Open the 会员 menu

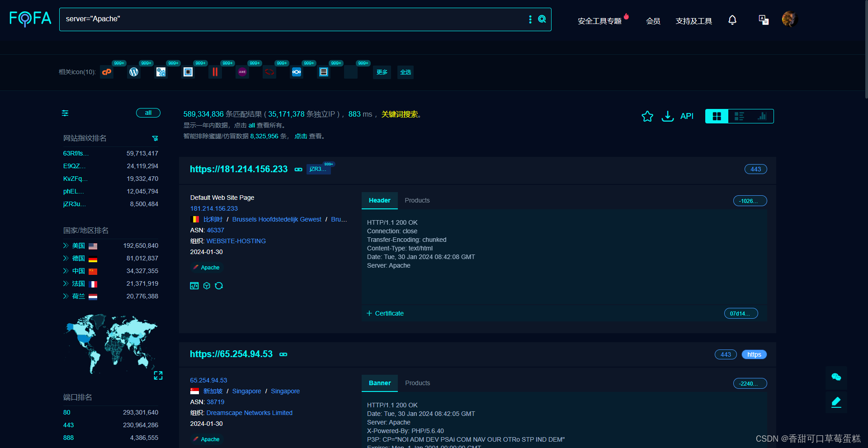653,21
